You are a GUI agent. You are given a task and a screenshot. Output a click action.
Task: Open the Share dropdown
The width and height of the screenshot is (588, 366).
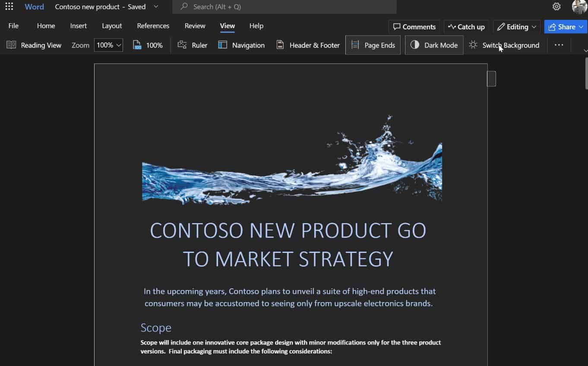[566, 27]
